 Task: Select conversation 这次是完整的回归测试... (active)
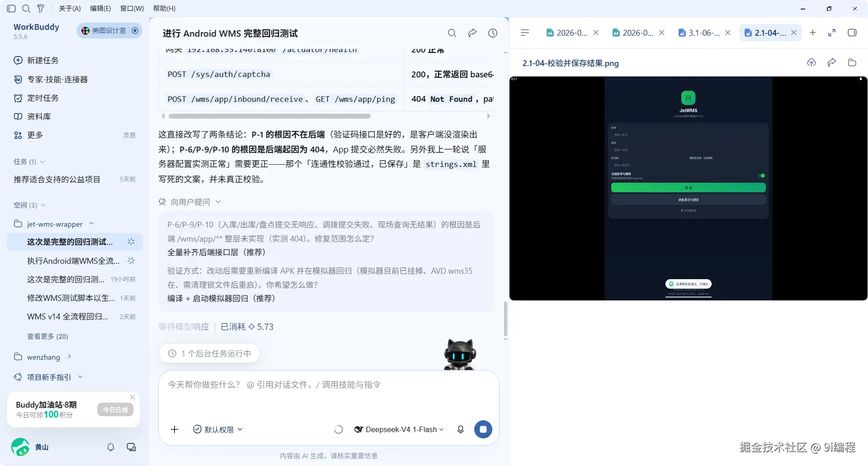[x=75, y=242]
